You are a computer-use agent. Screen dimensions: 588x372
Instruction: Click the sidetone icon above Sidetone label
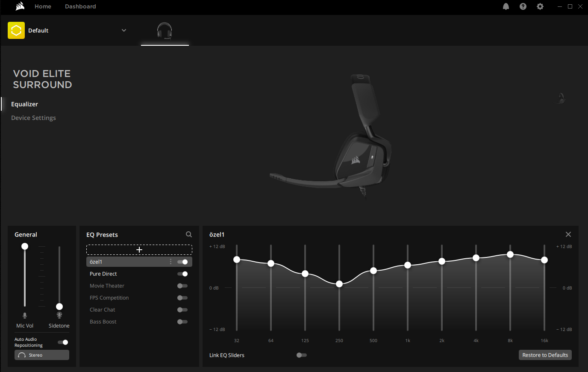pos(59,316)
